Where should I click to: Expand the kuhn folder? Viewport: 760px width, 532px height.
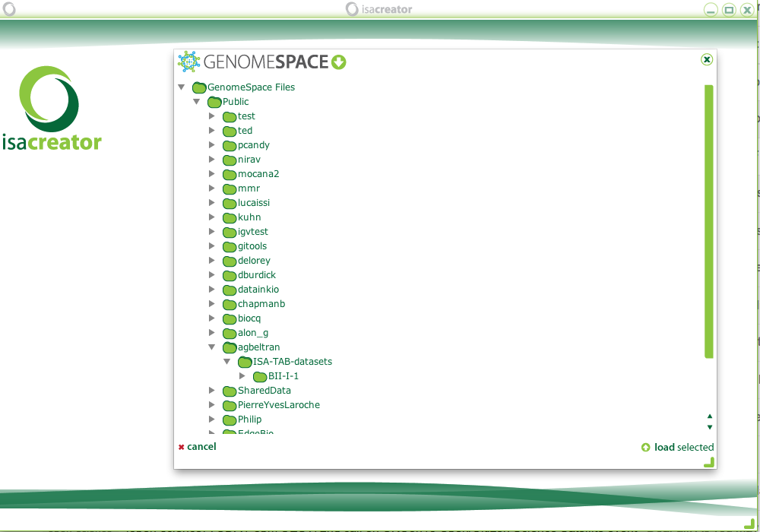pyautogui.click(x=212, y=217)
